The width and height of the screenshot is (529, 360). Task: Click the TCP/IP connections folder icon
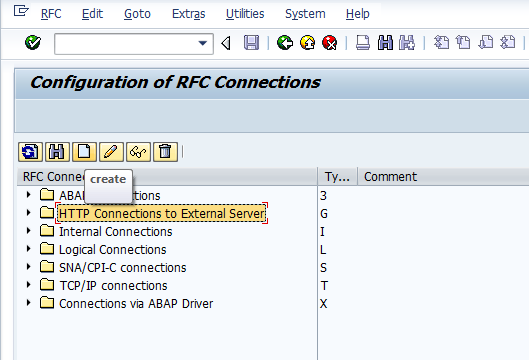[x=47, y=284]
